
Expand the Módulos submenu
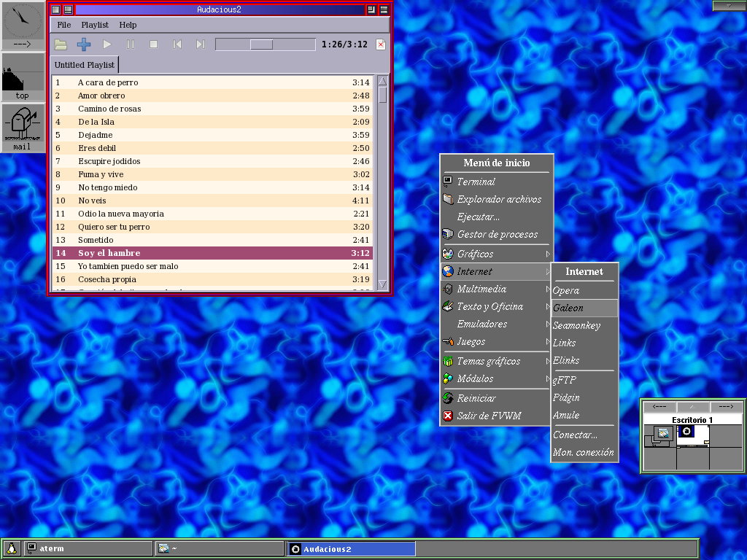tap(495, 379)
